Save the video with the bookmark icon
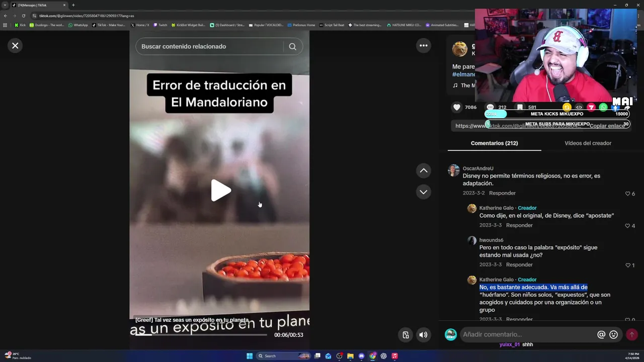Viewport: 644px width, 362px height. tap(520, 107)
